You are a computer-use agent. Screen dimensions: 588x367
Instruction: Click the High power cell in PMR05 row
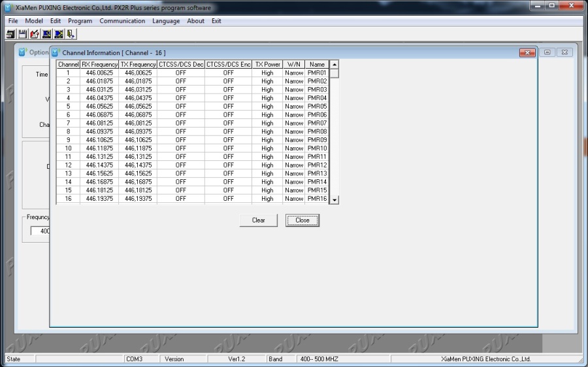[x=267, y=107]
